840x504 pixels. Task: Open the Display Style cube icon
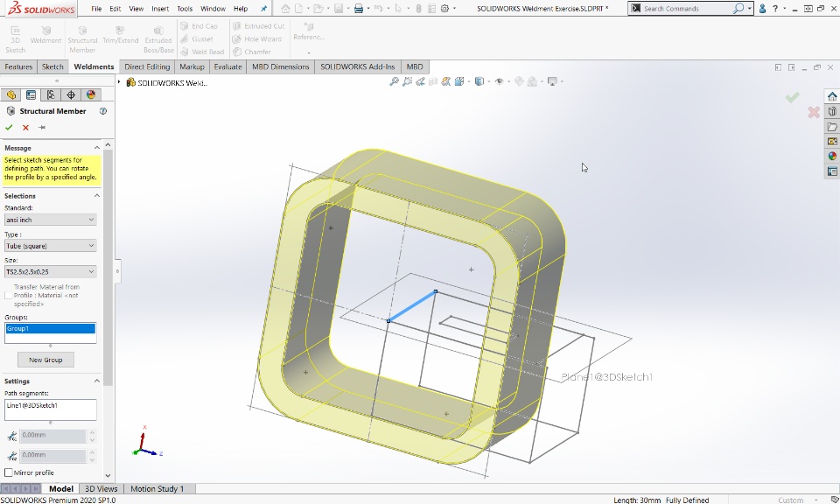click(x=479, y=81)
